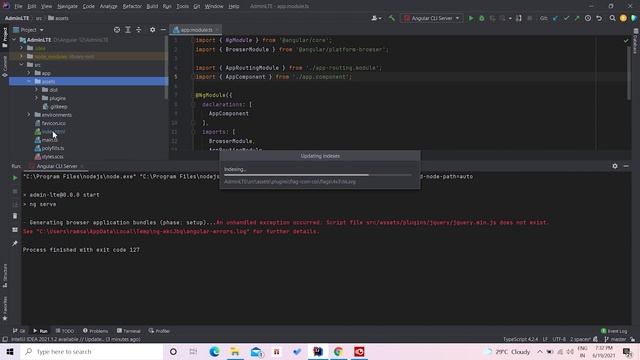Click the user account dropdown icon in toolbar
This screenshot has width=640, height=360.
376,18
